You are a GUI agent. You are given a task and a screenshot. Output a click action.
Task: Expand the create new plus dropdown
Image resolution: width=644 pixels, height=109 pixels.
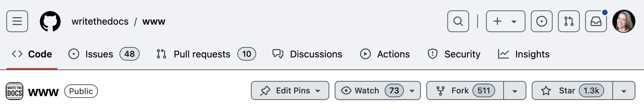(x=505, y=21)
